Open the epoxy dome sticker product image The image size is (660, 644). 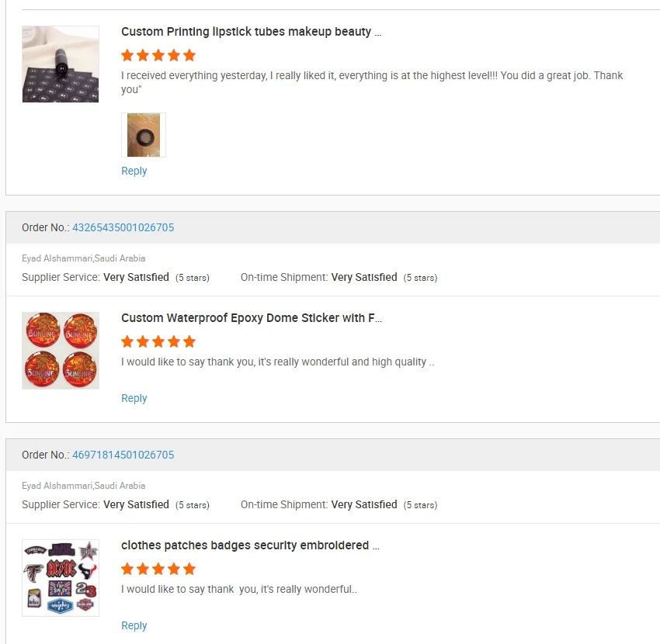pos(61,351)
